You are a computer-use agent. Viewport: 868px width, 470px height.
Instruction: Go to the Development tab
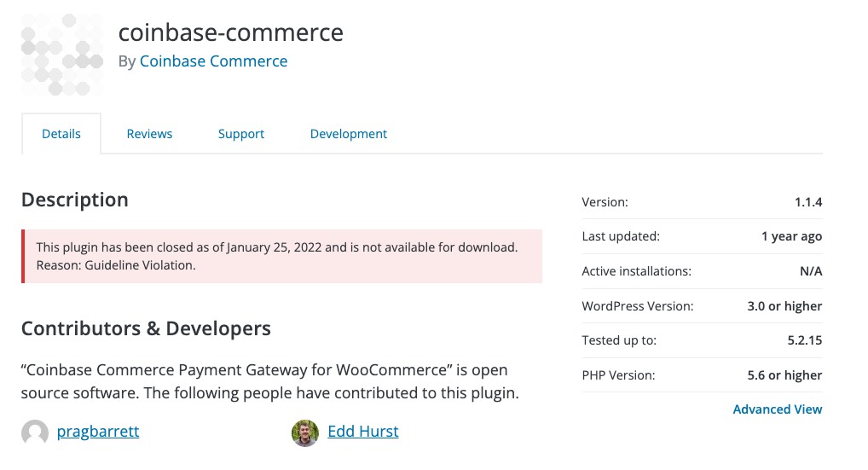(x=348, y=134)
